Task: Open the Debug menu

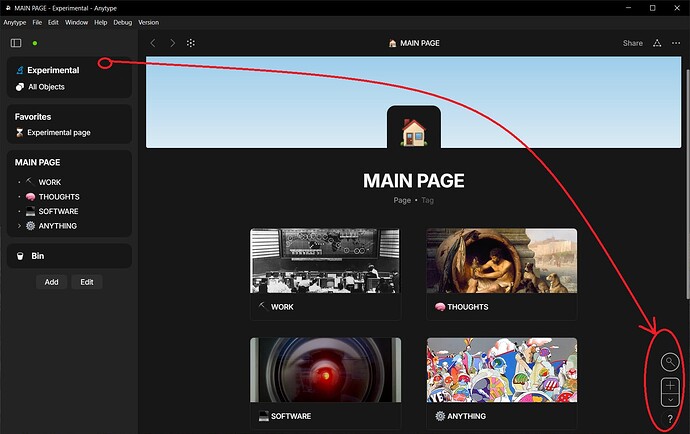Action: coord(123,22)
